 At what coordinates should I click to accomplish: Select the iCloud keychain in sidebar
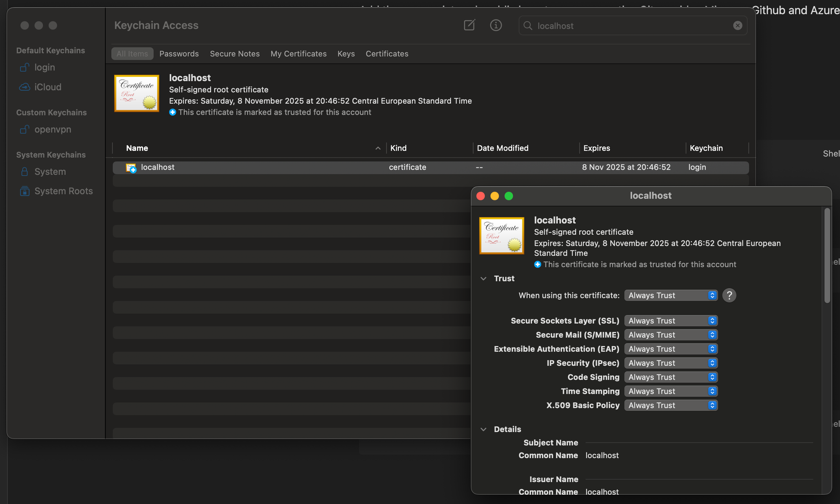47,87
